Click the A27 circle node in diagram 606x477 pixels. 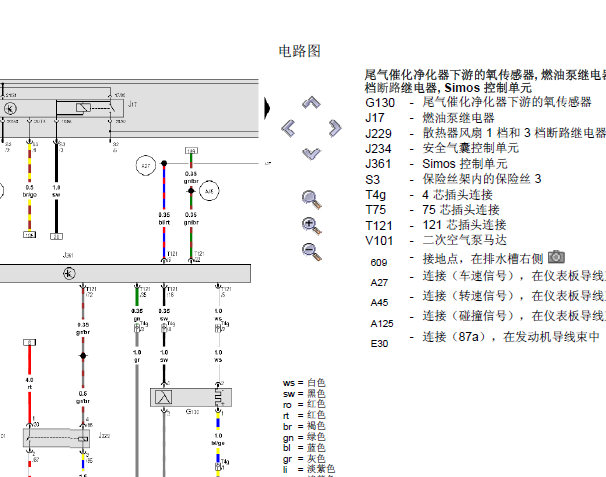pyautogui.click(x=146, y=166)
